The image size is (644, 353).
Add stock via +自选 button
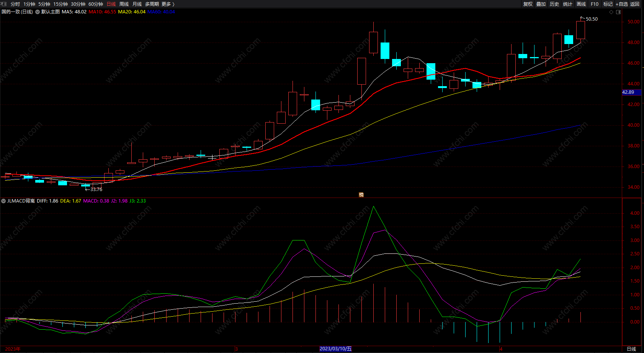pyautogui.click(x=622, y=4)
